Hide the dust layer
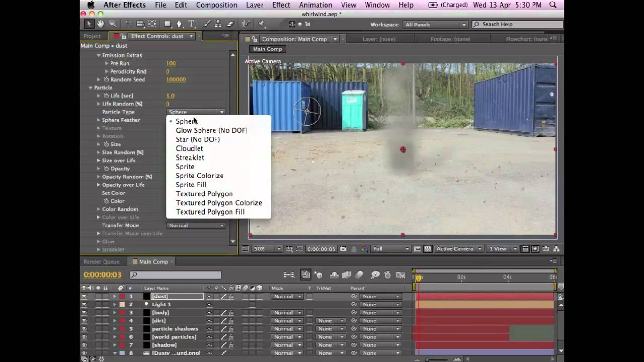Viewport: 644px width, 362px height. click(x=84, y=297)
